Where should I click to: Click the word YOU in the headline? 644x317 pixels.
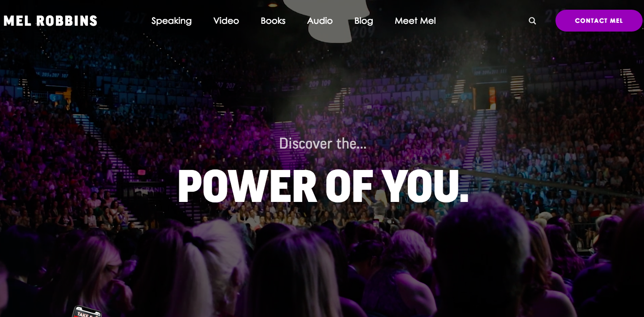click(x=425, y=186)
